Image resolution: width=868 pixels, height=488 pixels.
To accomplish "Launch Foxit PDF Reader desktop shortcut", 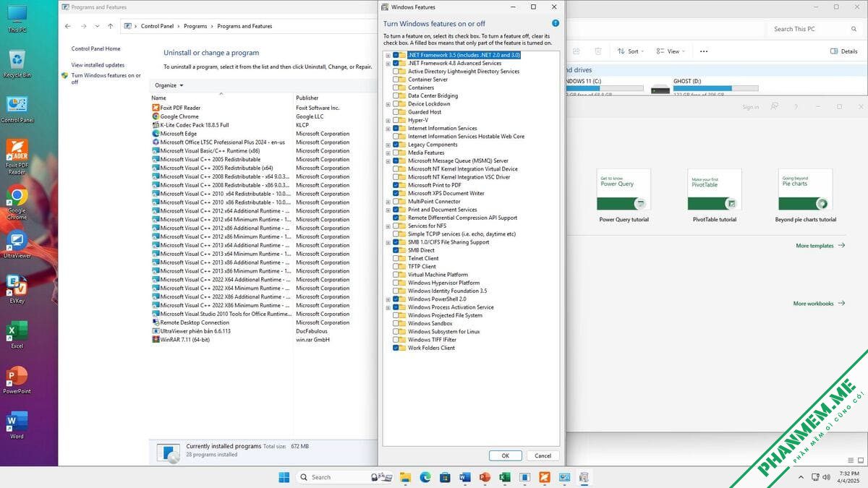I will (x=17, y=157).
